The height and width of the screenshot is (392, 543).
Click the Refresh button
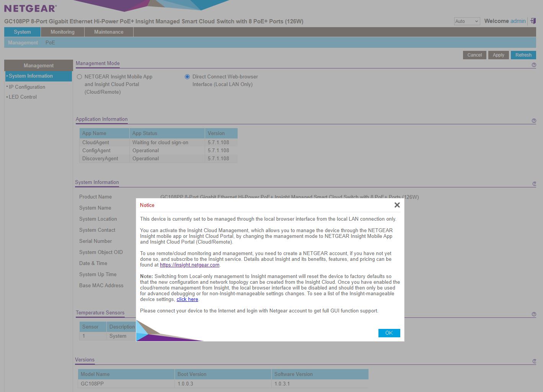[523, 55]
